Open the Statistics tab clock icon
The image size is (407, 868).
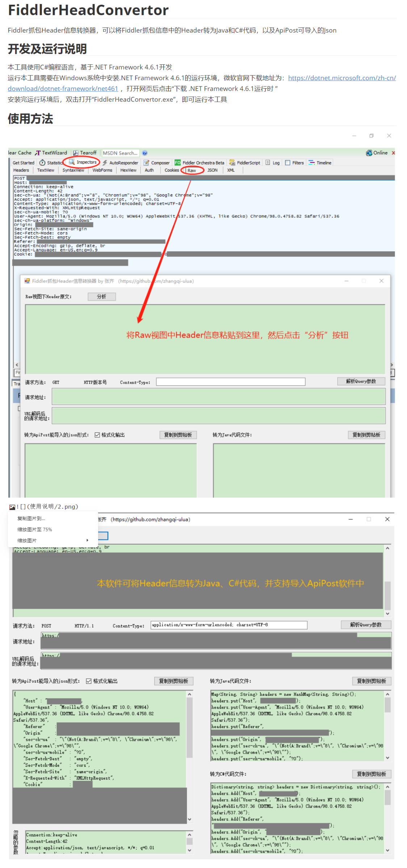coord(42,163)
